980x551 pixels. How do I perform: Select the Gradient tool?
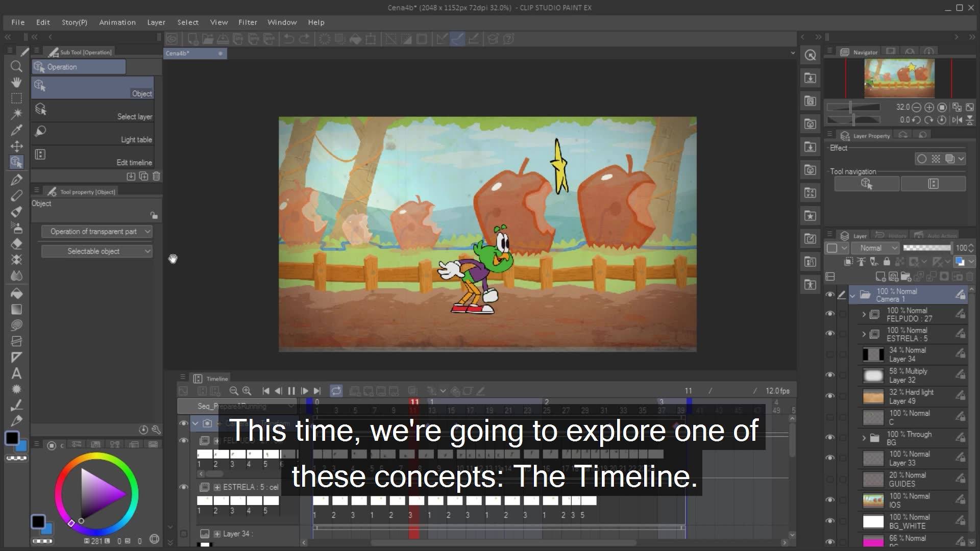click(16, 309)
